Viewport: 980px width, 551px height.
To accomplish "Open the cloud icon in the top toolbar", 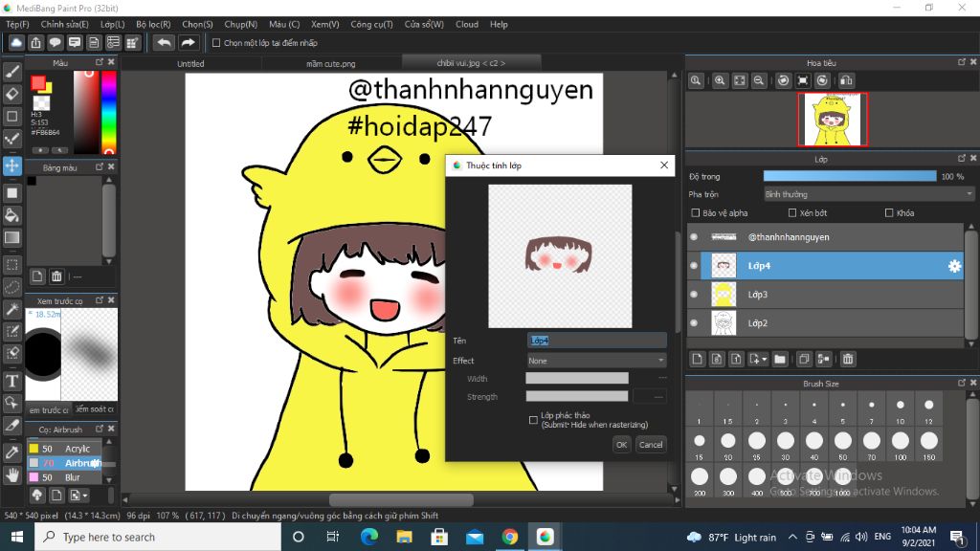I will (x=16, y=42).
